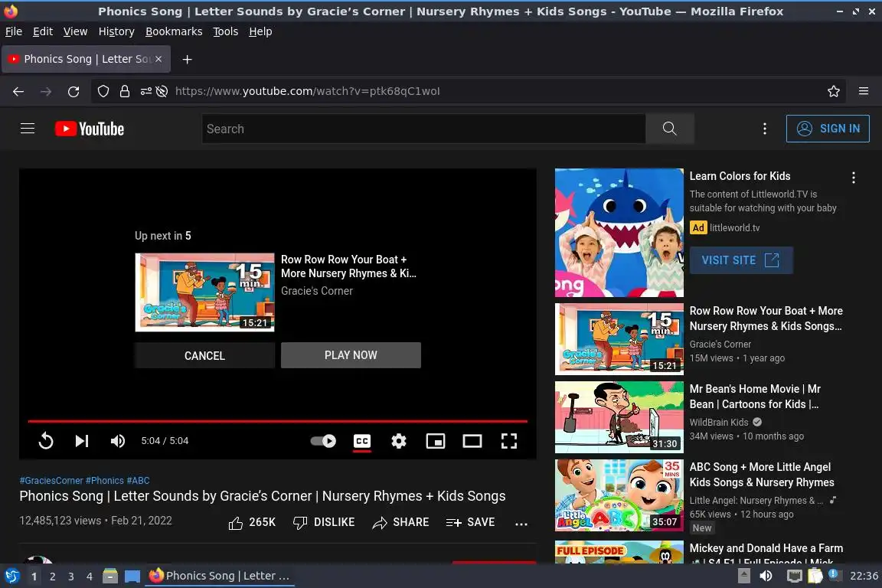Bookmark this page star
Screen dimensions: 882x588
click(834, 91)
